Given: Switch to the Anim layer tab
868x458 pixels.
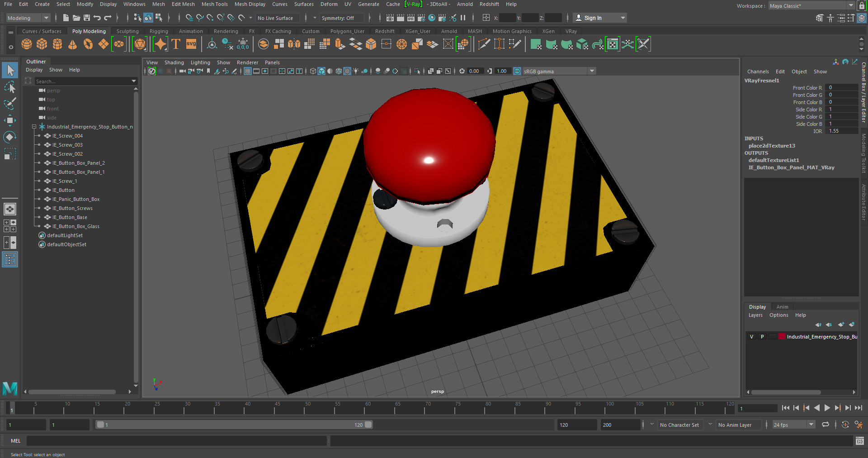Looking at the screenshot, I should coord(782,306).
